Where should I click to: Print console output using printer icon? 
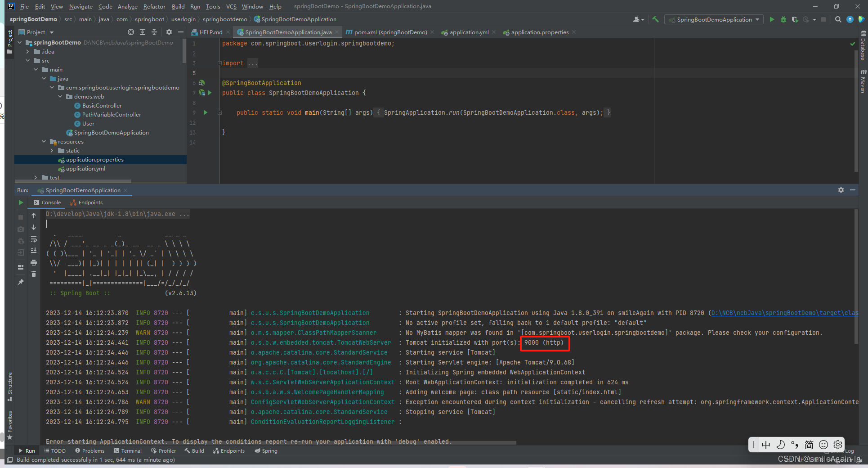tap(34, 262)
